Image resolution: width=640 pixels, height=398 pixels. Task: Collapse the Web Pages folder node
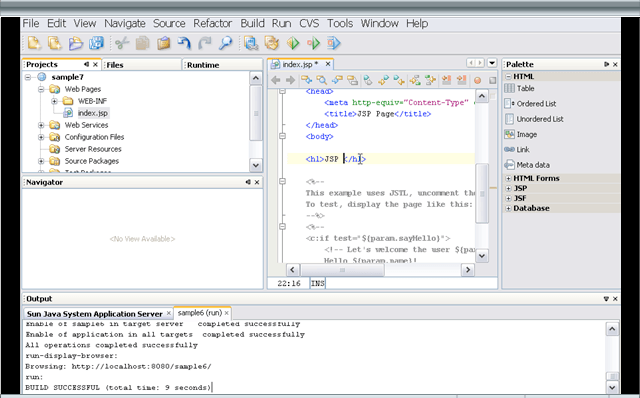click(x=41, y=89)
